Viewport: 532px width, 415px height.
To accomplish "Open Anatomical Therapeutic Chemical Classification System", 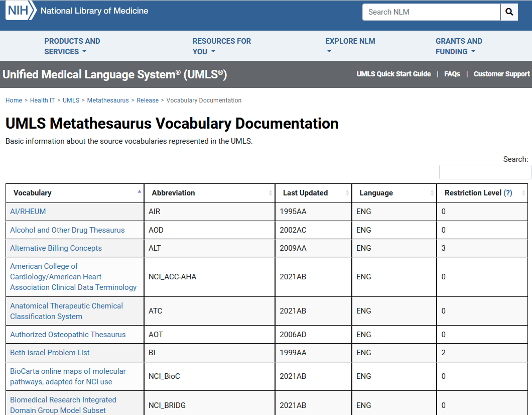I will [x=66, y=311].
